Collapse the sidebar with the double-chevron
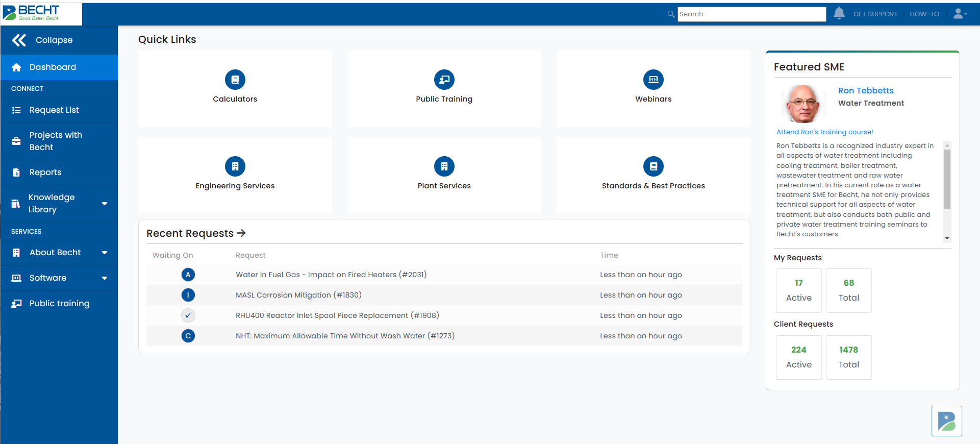The height and width of the screenshot is (444, 980). 19,40
